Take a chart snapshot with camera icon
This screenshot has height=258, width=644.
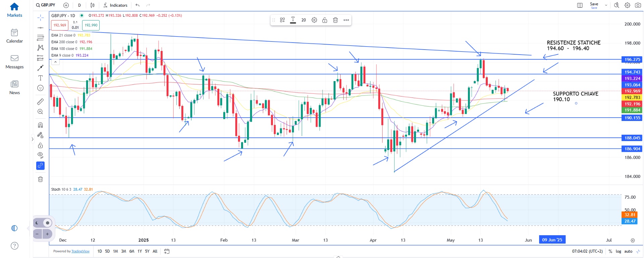pos(638,5)
